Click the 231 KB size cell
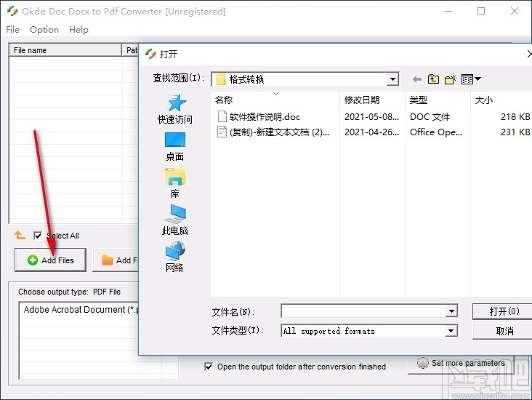The height and width of the screenshot is (400, 532). pyautogui.click(x=515, y=132)
